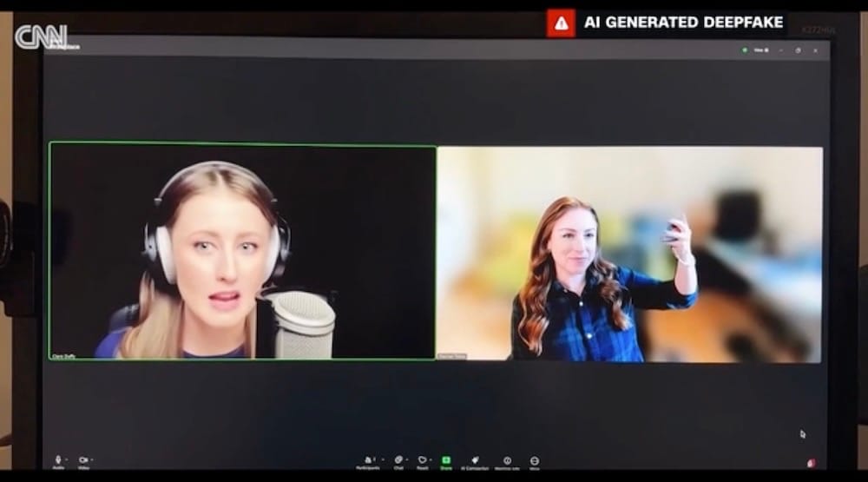Screen dimensions: 868x482
Task: Click the right participant's name label
Action: tap(452, 356)
